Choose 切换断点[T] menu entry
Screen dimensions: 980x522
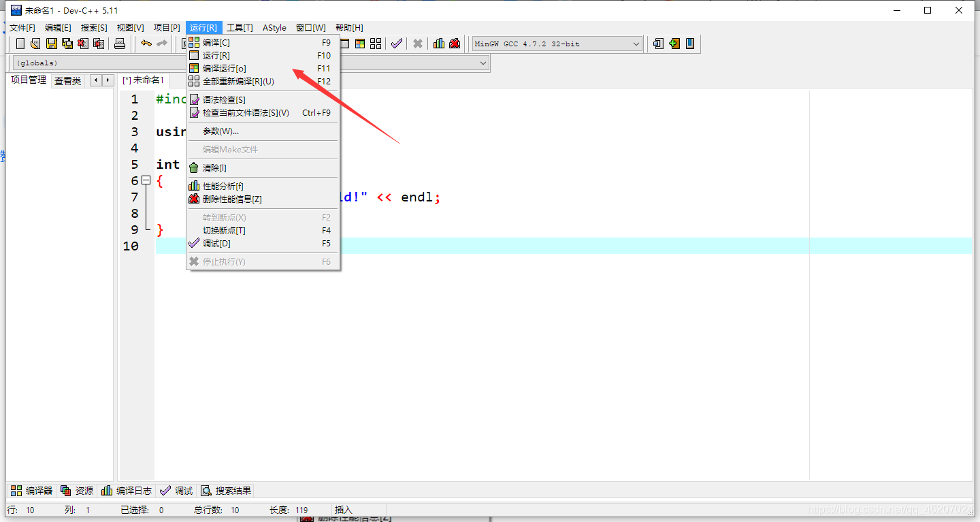[263, 230]
